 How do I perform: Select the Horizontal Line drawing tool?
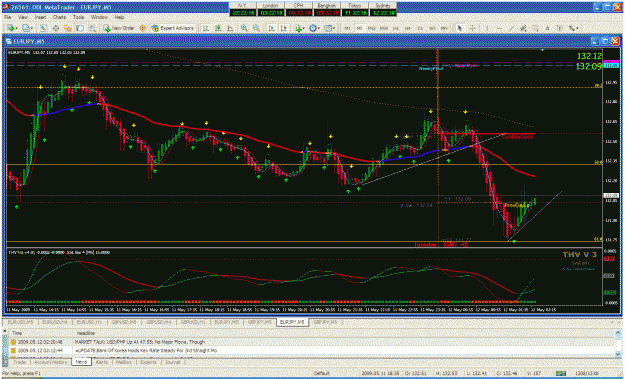499,28
